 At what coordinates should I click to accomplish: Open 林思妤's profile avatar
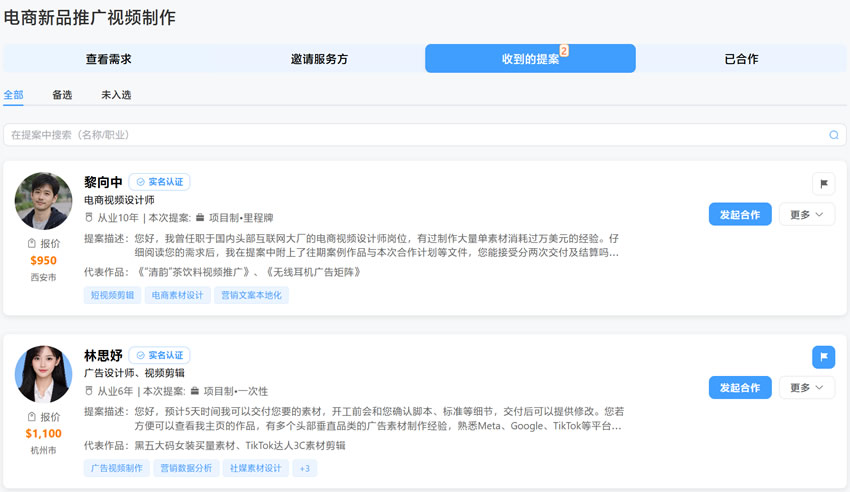click(43, 374)
